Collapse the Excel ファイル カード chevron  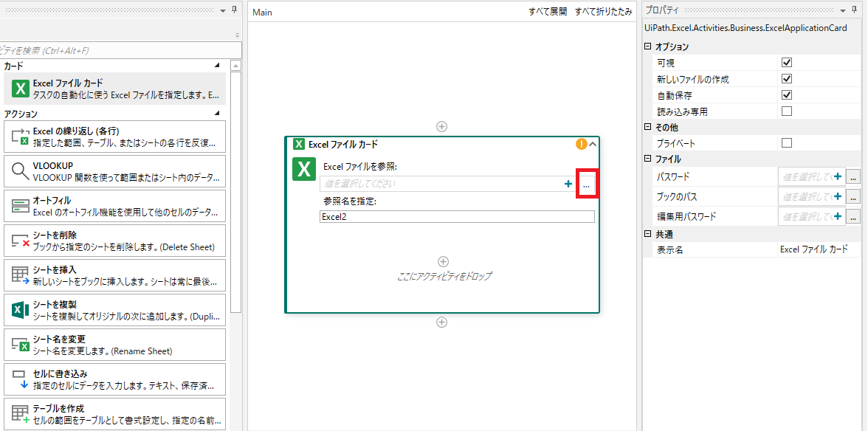593,145
